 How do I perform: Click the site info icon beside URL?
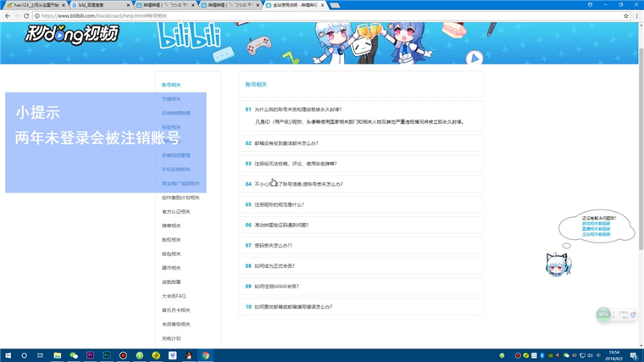(x=37, y=15)
